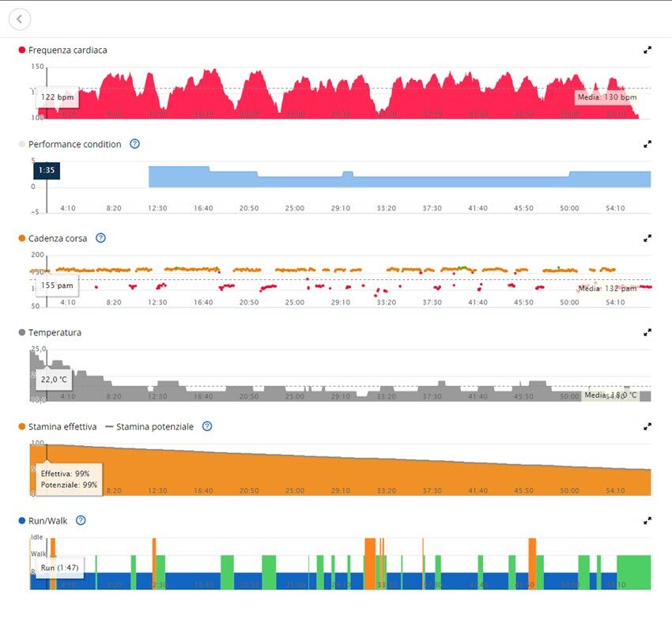Click the 1:35 time marker on Performance chart
Image resolution: width=672 pixels, height=620 pixels.
[46, 170]
